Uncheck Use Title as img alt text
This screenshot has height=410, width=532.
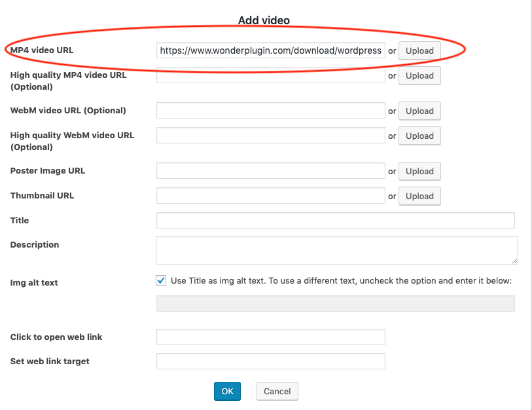point(161,280)
